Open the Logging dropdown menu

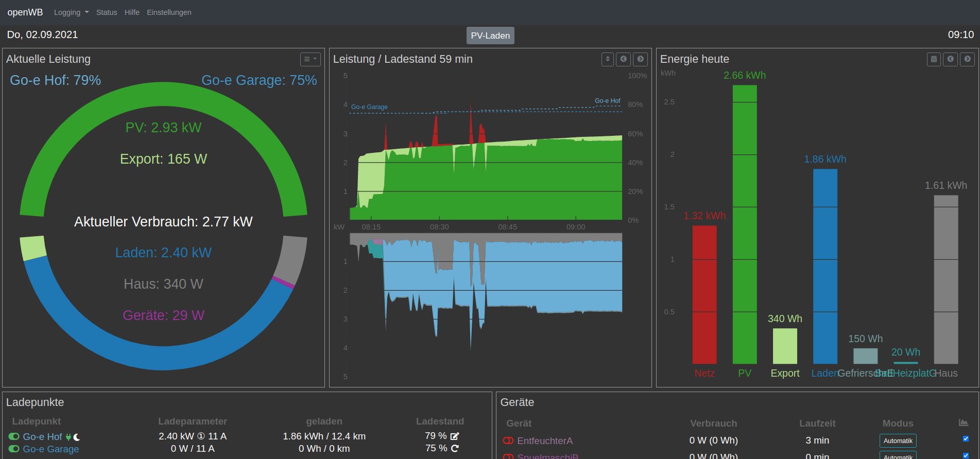pos(71,12)
